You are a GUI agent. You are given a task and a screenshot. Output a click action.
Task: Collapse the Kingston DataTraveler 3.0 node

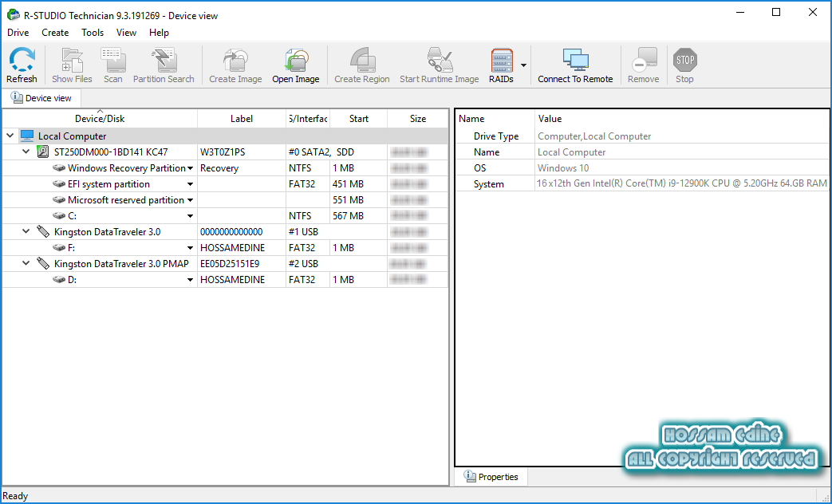(x=26, y=231)
